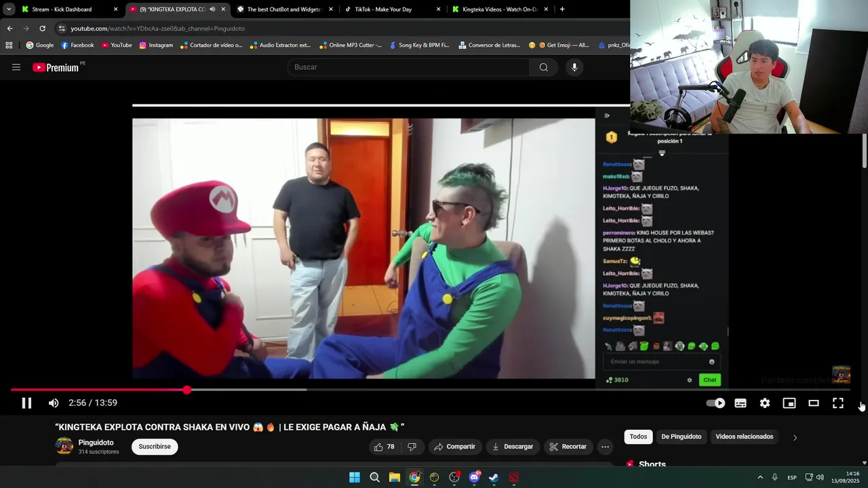The height and width of the screenshot is (488, 868).
Task: Like the video with thumbs up
Action: [384, 447]
